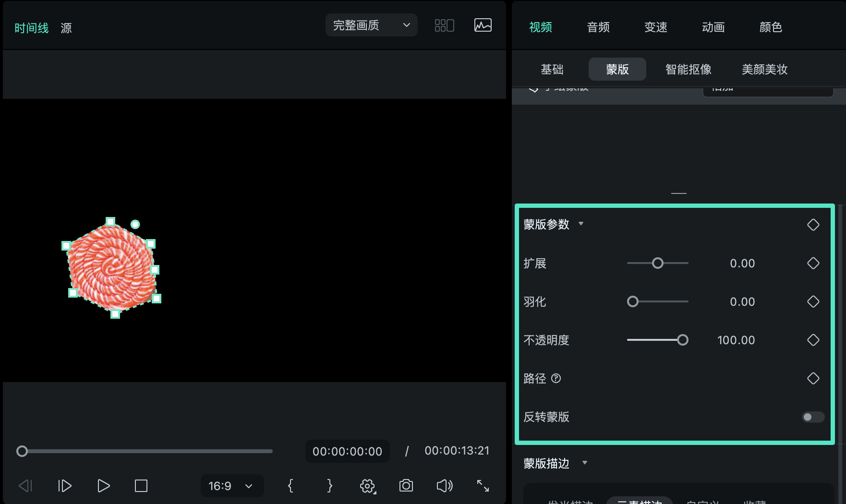Open the video scopes waveform icon
The image size is (846, 504).
483,25
